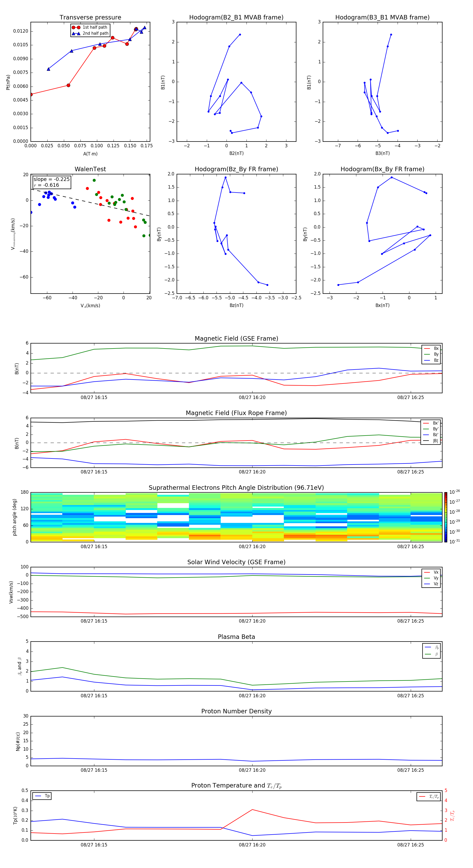Click the '0.0120' tick on Transverse pressure

pyautogui.click(x=21, y=31)
